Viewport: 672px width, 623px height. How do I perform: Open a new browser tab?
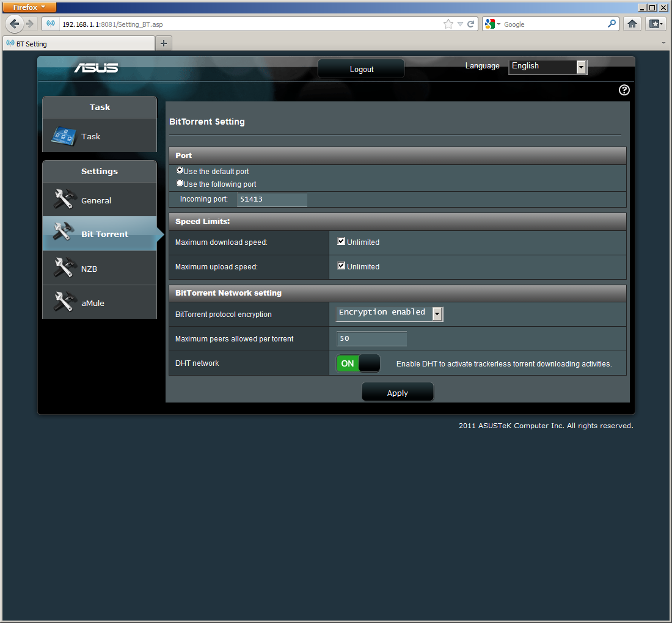tap(164, 43)
